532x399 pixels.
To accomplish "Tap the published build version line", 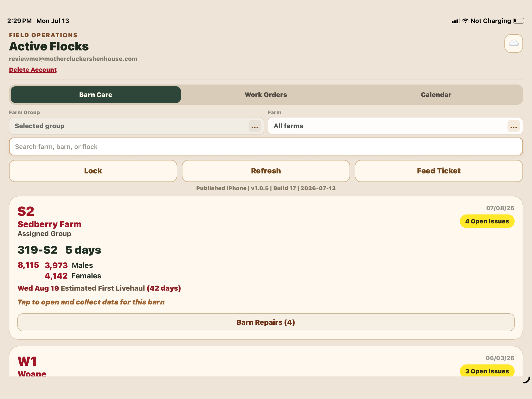I will [x=266, y=188].
